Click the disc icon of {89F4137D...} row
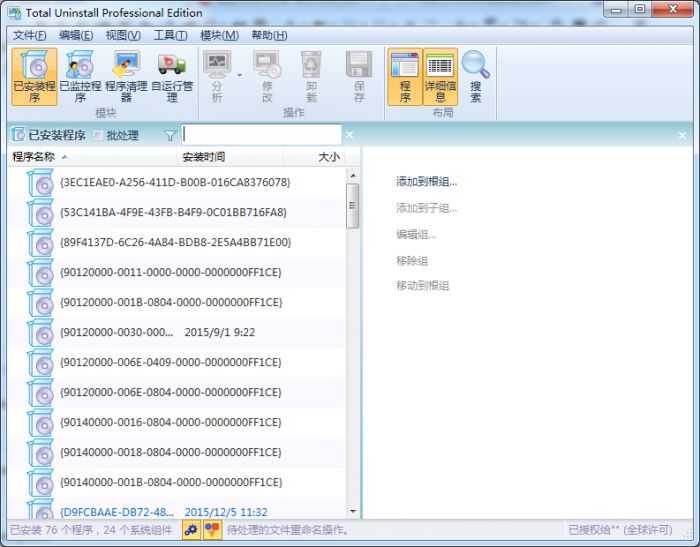The height and width of the screenshot is (547, 700). tap(41, 242)
